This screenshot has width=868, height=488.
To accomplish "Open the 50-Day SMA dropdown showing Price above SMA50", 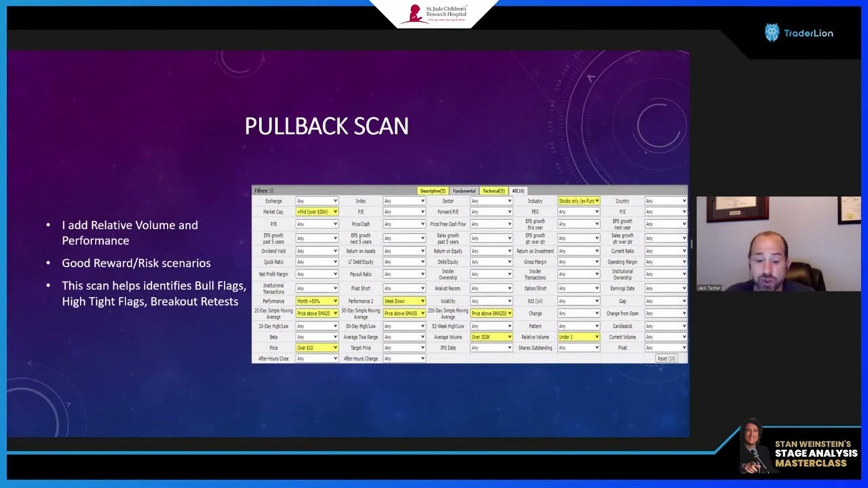I will (404, 314).
